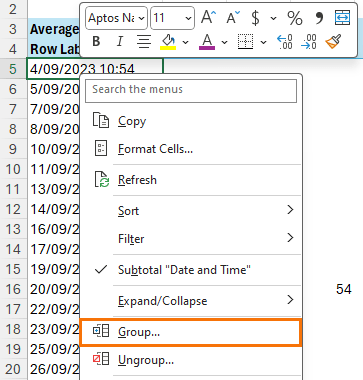Open accounting format dropdown arrow

(273, 18)
